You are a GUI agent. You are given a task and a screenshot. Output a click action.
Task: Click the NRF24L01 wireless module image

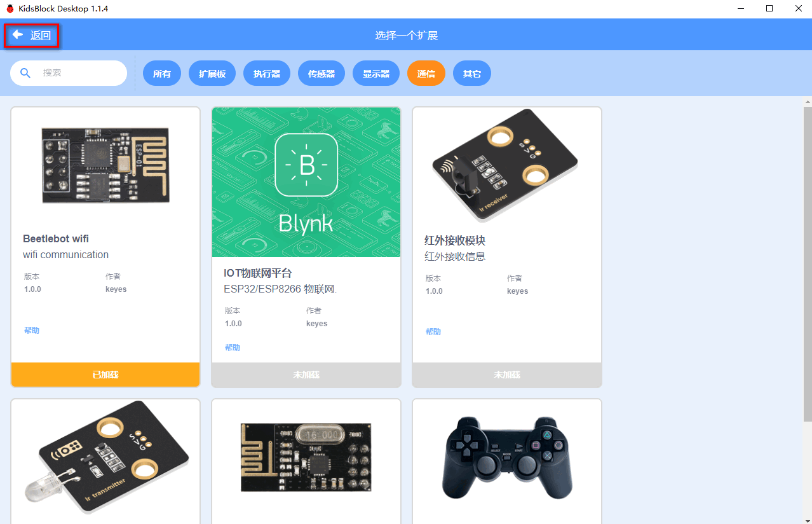[306, 457]
